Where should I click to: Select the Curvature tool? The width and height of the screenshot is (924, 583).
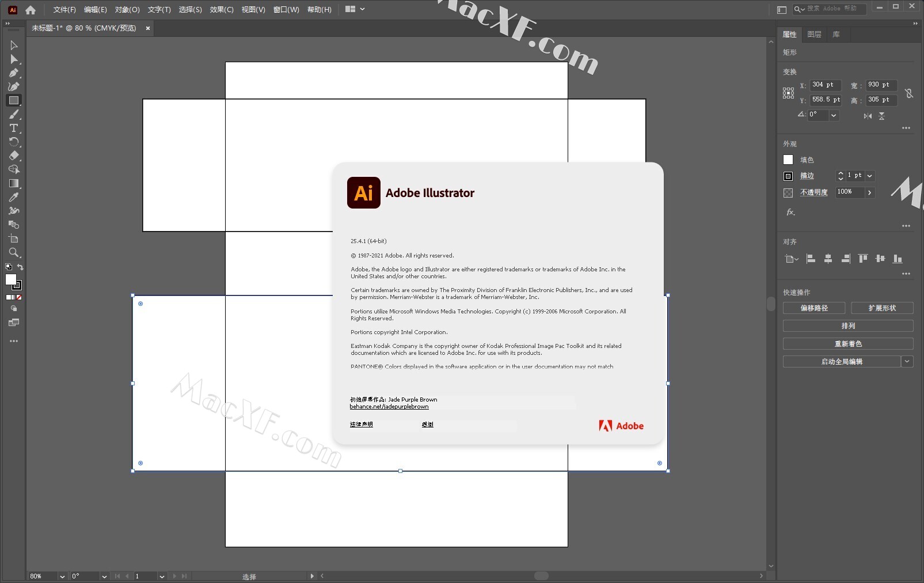pos(14,86)
